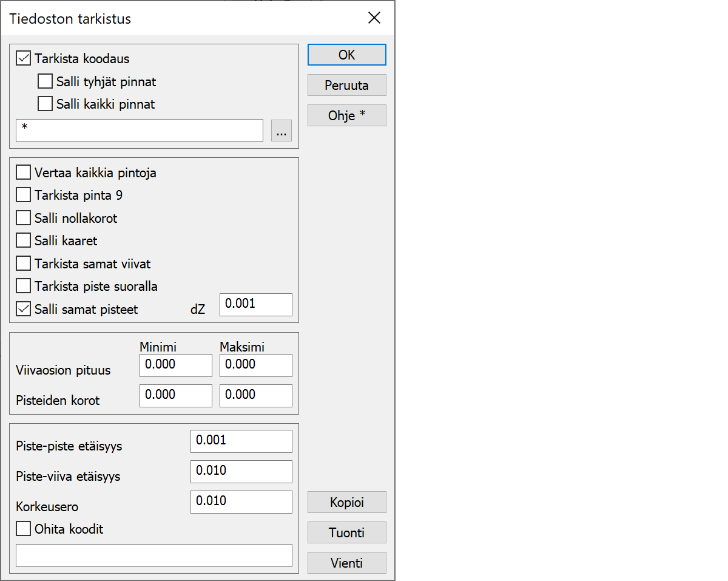Click the dZ value input field
This screenshot has height=581, width=728.
[x=255, y=304]
